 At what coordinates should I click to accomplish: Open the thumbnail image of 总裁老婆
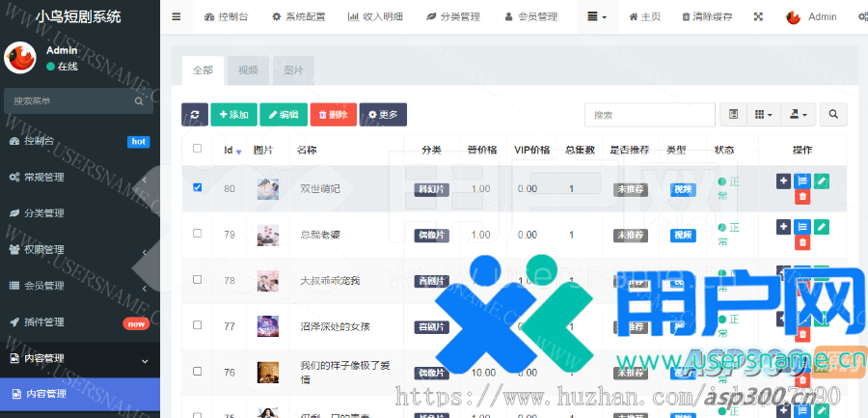268,235
